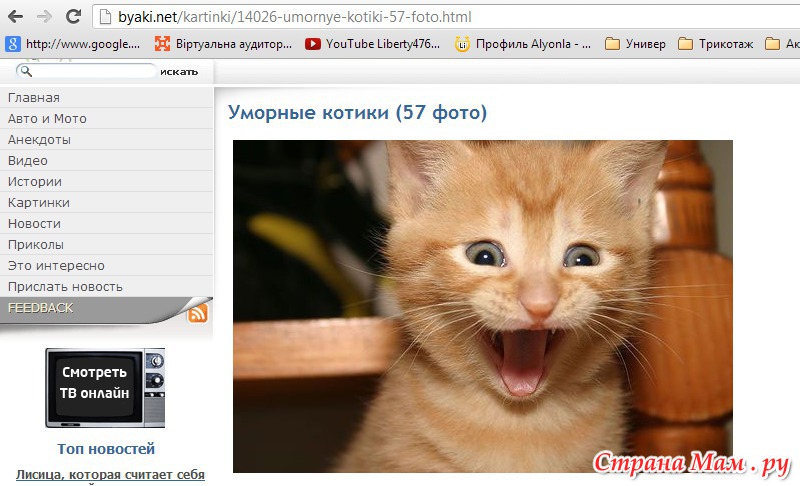The height and width of the screenshot is (486, 800).
Task: Click the Уморные котики (57 фото) title
Action: pos(357,112)
